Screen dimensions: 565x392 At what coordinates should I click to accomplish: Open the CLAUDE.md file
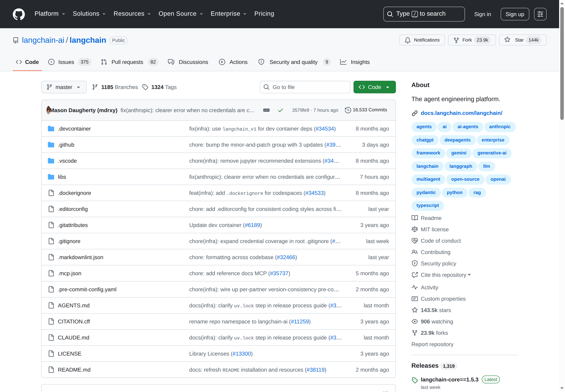73,338
